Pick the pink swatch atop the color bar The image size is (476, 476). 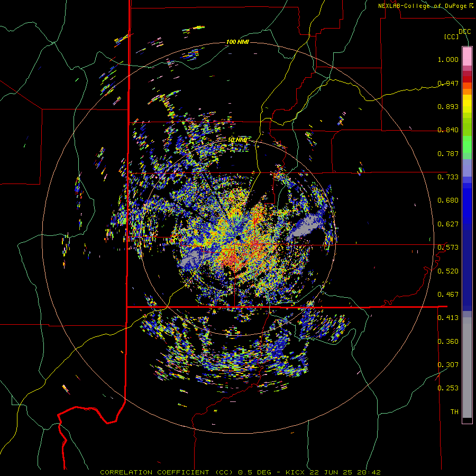pos(467,56)
